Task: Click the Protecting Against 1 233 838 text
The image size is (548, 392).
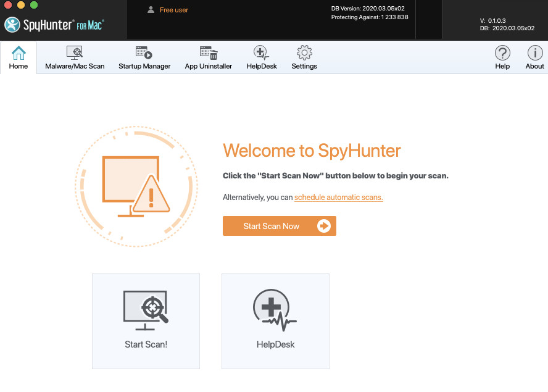Action: [x=370, y=17]
